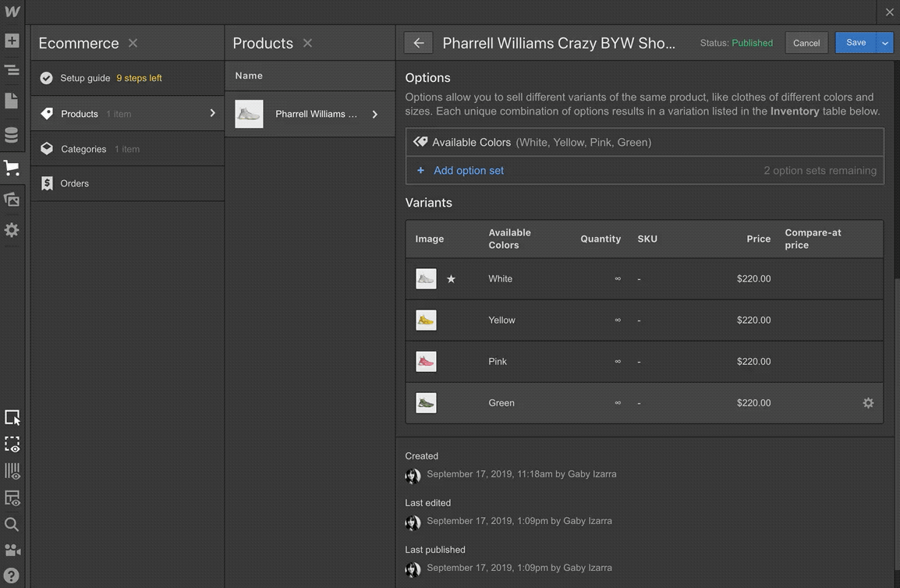Image resolution: width=900 pixels, height=588 pixels.
Task: Click the Yellow variant shoe thumbnail
Action: coord(426,320)
